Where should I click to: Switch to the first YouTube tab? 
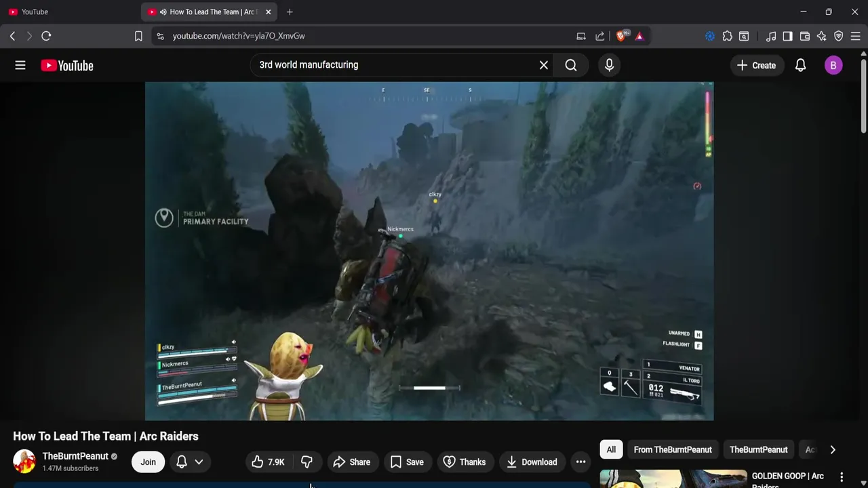pyautogui.click(x=71, y=12)
